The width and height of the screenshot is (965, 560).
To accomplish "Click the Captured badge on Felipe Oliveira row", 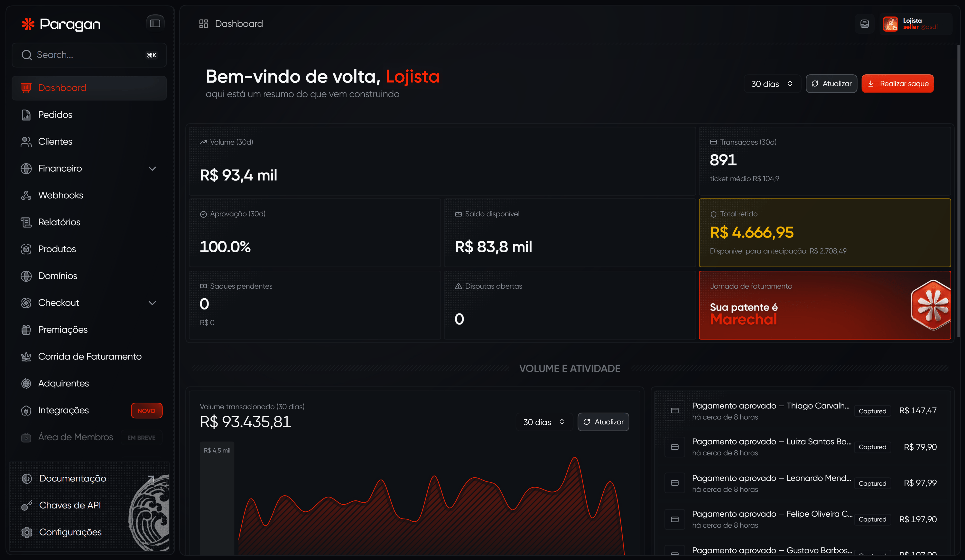I will tap(872, 519).
